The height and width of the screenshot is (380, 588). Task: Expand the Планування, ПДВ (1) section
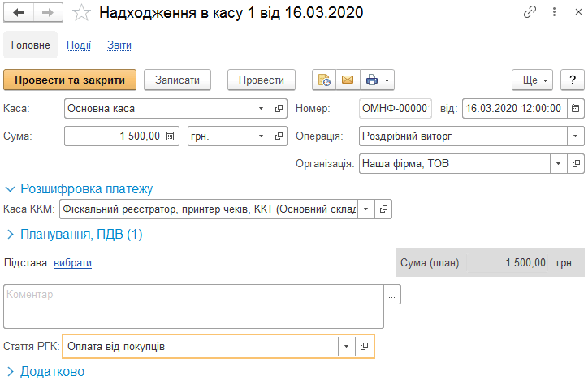point(74,235)
